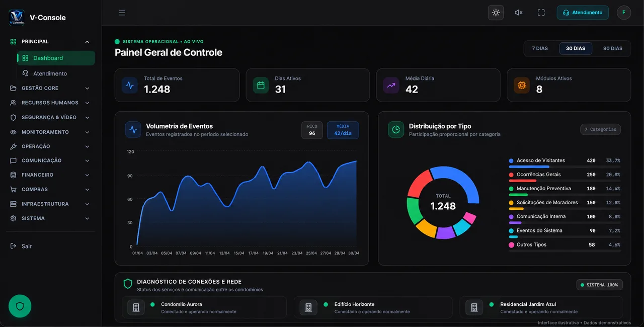Click the Dias Ativos calendar icon

pyautogui.click(x=261, y=85)
